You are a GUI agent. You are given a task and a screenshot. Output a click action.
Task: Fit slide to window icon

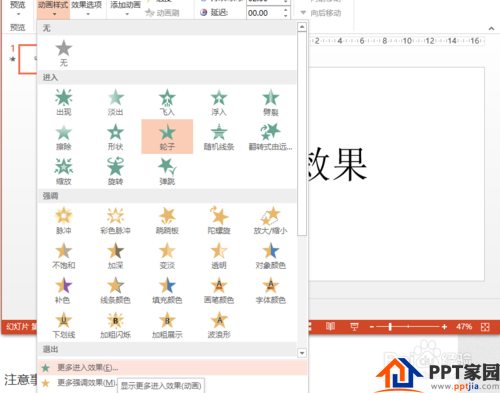(x=485, y=327)
